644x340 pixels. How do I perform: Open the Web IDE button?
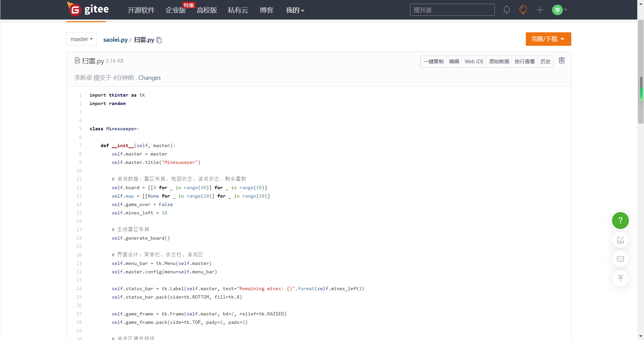click(x=474, y=62)
